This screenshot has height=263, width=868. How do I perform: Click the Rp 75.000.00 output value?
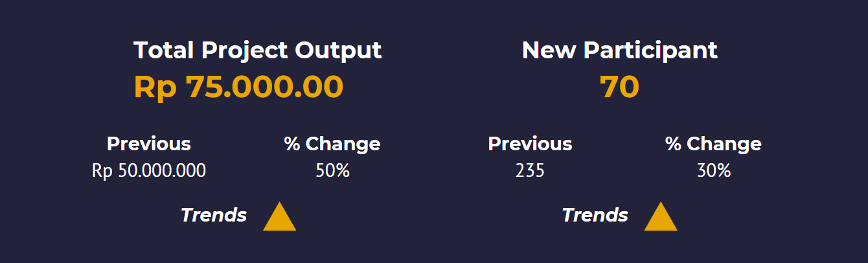pyautogui.click(x=238, y=87)
